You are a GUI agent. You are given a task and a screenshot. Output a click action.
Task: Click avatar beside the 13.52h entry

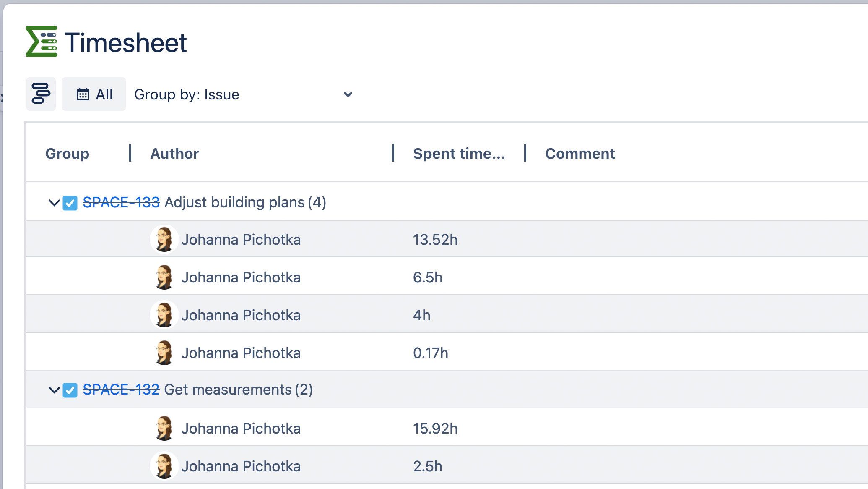pos(164,239)
